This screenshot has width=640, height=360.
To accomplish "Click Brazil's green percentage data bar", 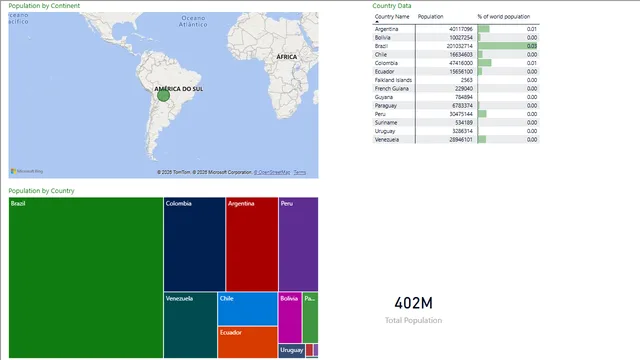I will click(x=507, y=46).
